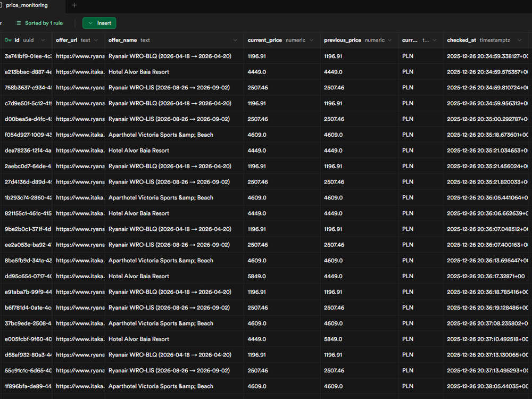Click the green Insert button

coord(99,23)
